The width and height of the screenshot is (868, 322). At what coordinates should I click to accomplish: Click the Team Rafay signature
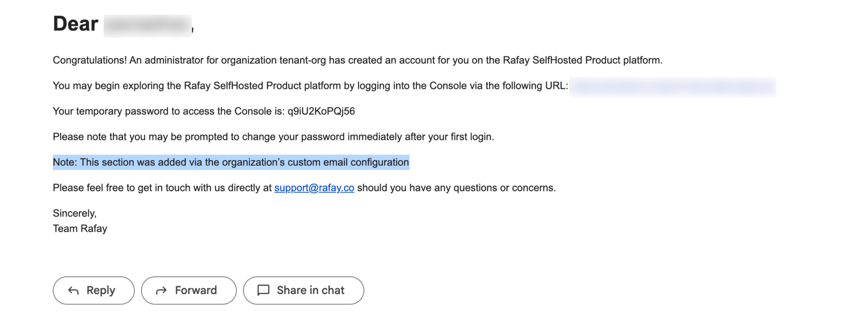point(80,228)
